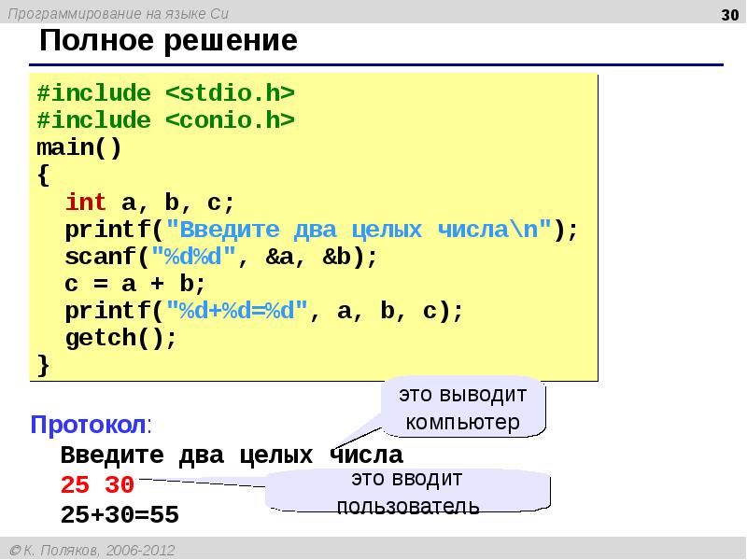Click the blue "Протокол" label

click(x=89, y=426)
